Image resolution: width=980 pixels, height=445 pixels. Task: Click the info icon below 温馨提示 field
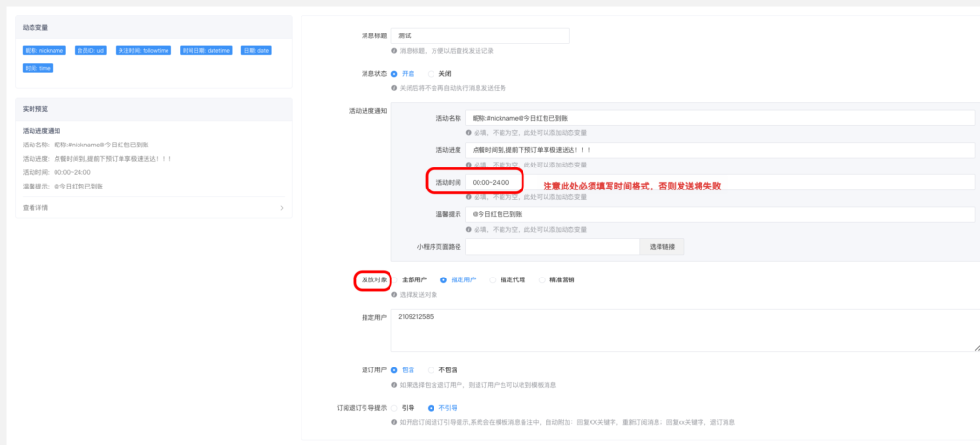(x=468, y=230)
